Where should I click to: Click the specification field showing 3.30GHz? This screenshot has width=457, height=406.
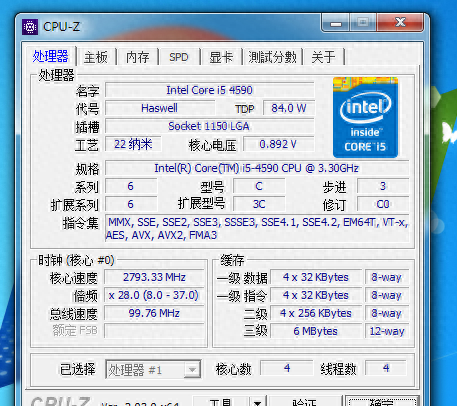click(257, 168)
